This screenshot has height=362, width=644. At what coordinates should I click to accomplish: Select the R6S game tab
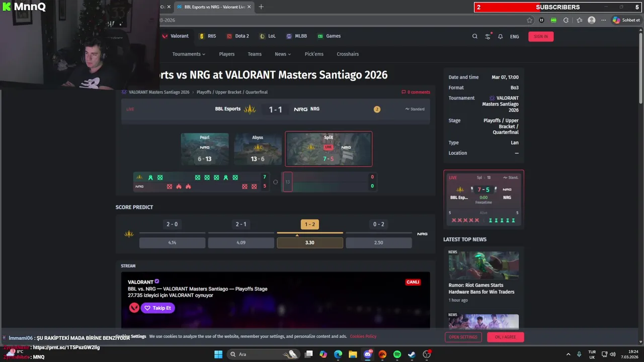coord(207,36)
